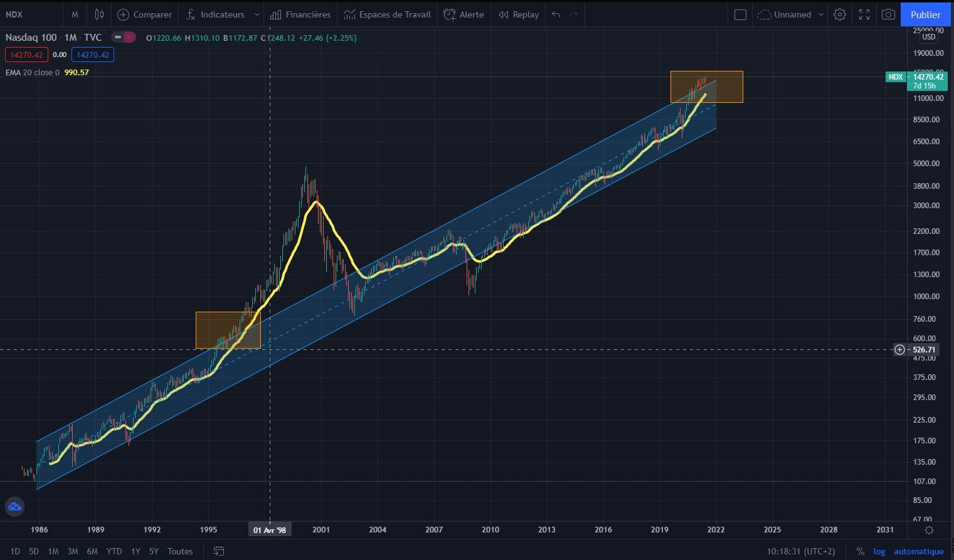Take a snapshot with camera icon
Image resolution: width=954 pixels, height=560 pixels.
click(888, 14)
